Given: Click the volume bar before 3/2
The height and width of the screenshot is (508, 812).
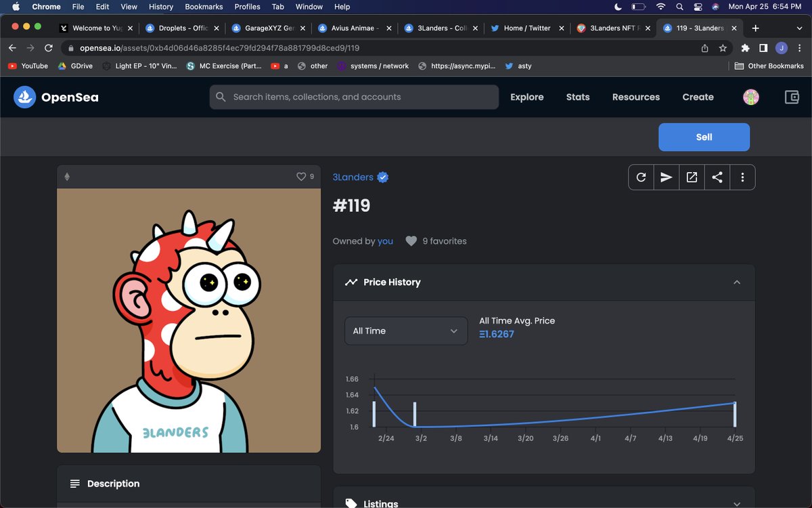Looking at the screenshot, I should (415, 415).
